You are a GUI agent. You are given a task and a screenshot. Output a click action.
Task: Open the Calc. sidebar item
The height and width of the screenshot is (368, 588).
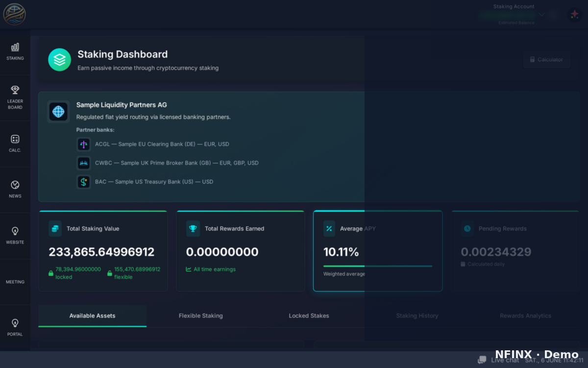15,144
